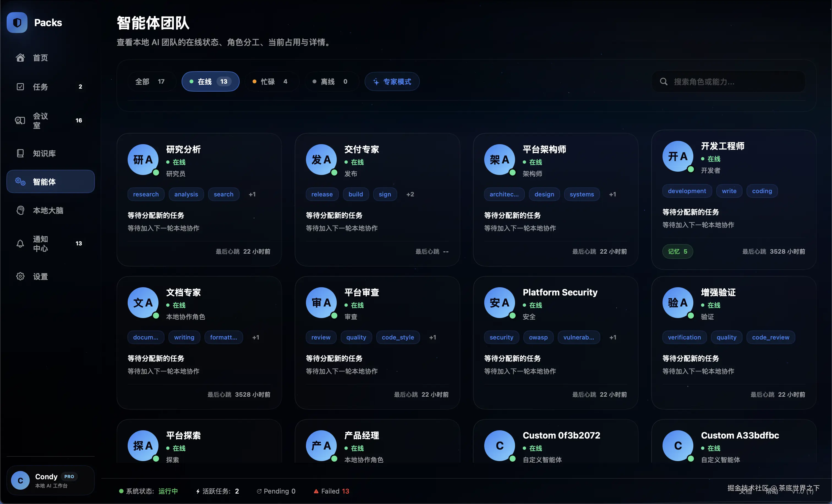This screenshot has width=832, height=504.
Task: Click the gear icon beside 设置
Action: [x=20, y=276]
